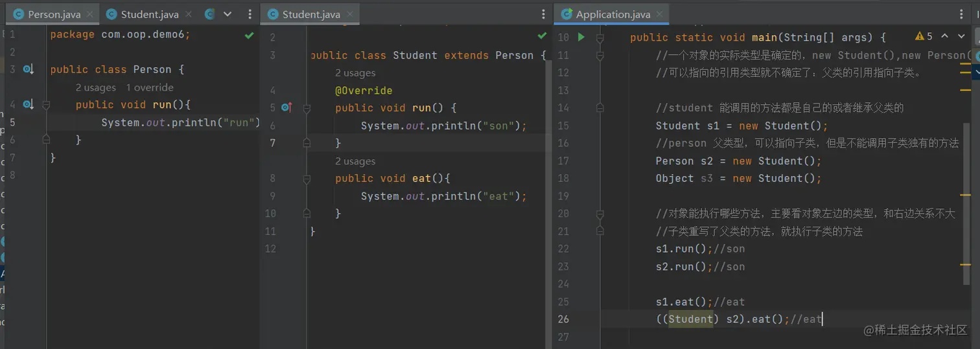
Task: Show hidden tabs with the chevron dropdown
Action: [227, 14]
